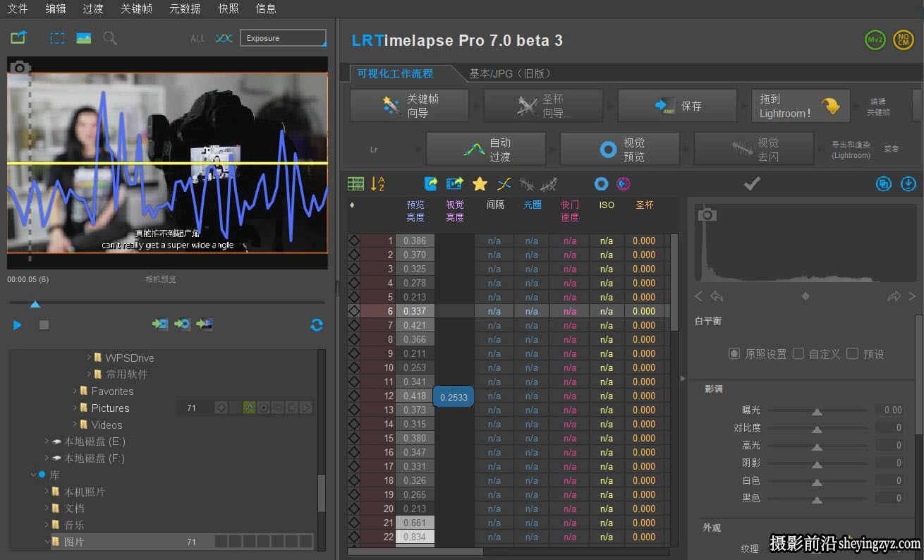Click the 自动过渡 button
Screen dimensions: 924x560
(486, 150)
